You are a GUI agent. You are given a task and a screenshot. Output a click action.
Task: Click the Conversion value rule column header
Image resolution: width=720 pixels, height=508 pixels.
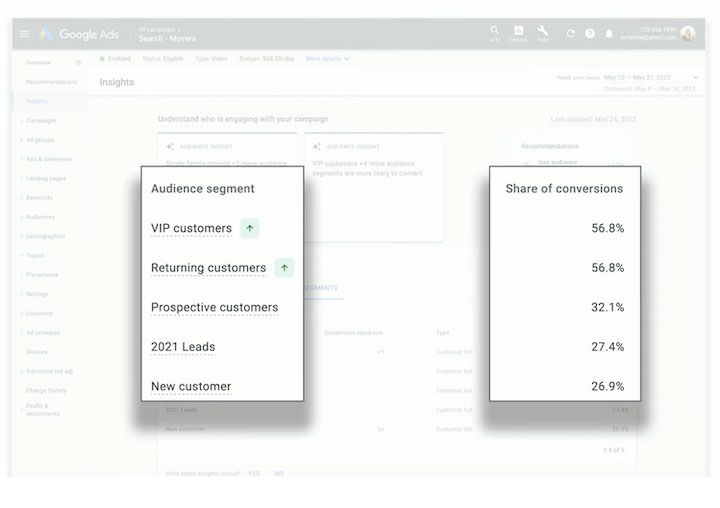coord(354,333)
